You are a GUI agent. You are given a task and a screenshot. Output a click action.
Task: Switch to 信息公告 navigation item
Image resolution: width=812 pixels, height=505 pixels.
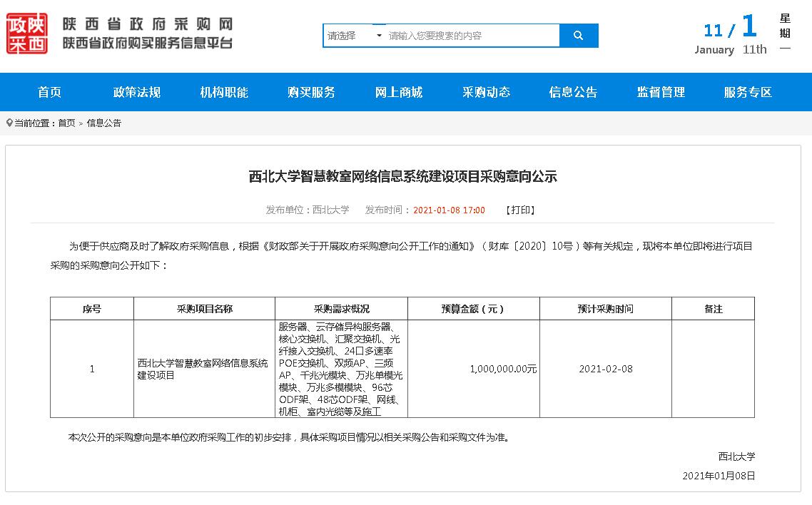(573, 92)
